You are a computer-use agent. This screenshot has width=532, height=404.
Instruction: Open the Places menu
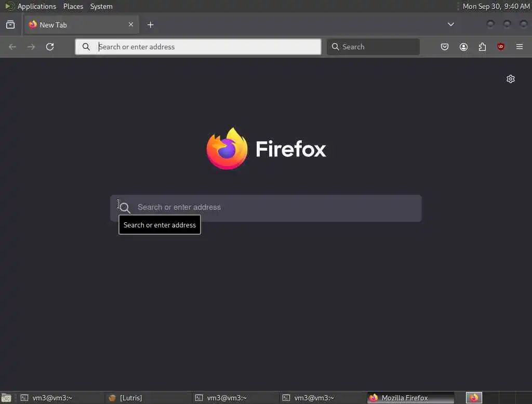pyautogui.click(x=73, y=6)
